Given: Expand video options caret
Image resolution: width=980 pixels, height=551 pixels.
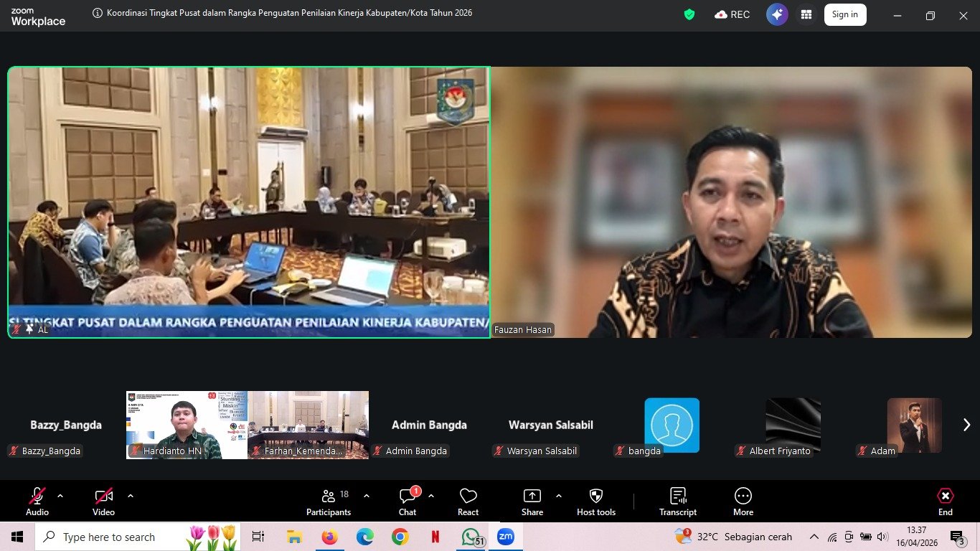Looking at the screenshot, I should pyautogui.click(x=131, y=496).
